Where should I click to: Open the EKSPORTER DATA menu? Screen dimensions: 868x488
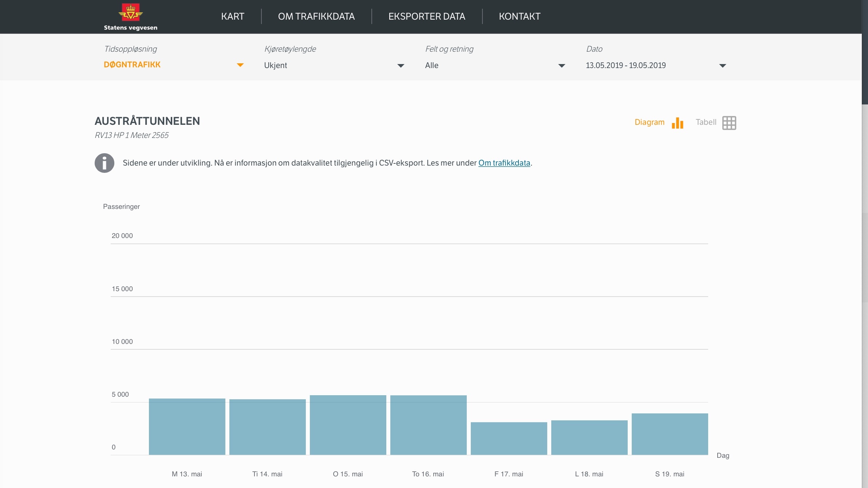pos(427,16)
